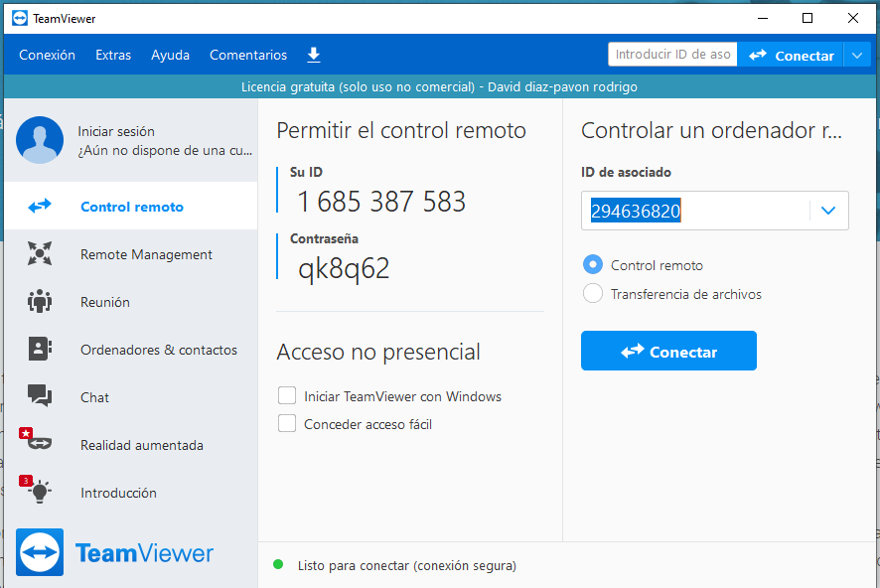Open Remote Management sidebar icon
Screen dimensions: 880x588
[x=40, y=254]
